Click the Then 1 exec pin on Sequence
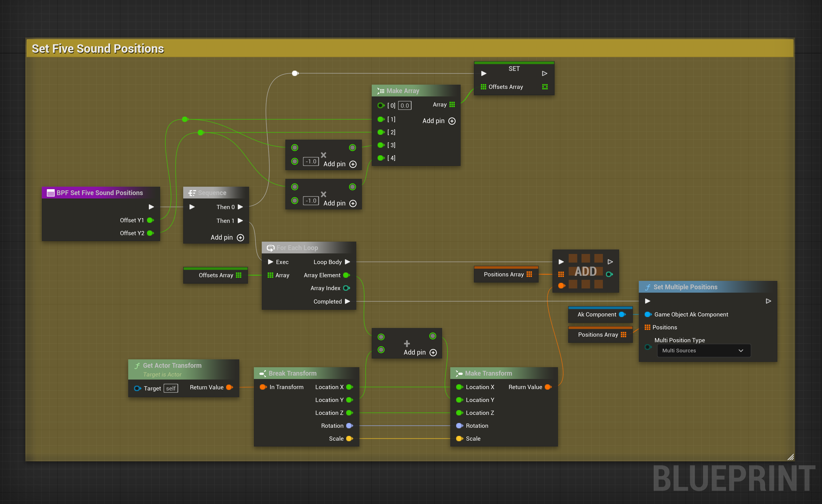Image resolution: width=822 pixels, height=504 pixels. click(x=240, y=221)
